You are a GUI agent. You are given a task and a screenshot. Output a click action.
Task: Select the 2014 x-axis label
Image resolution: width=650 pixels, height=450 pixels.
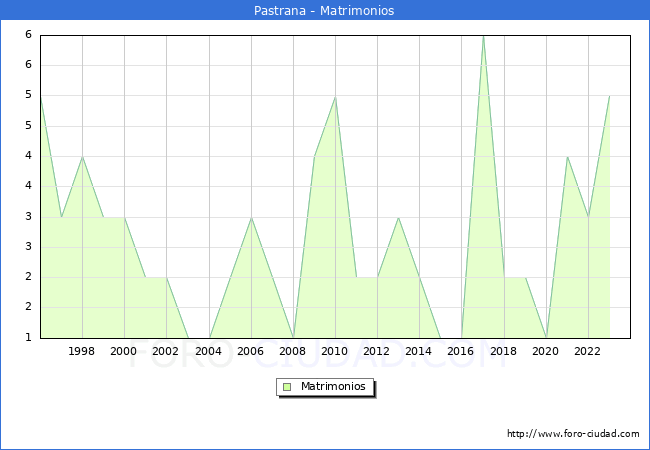(419, 351)
